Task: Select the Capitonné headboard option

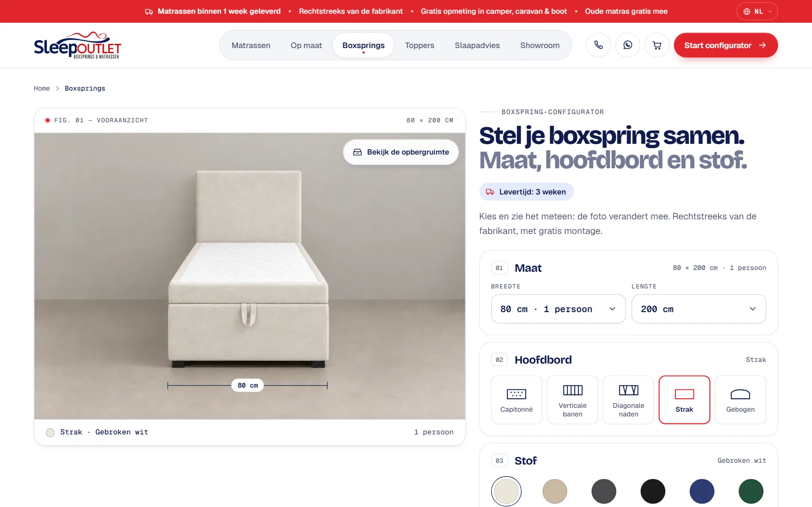Action: coord(516,400)
